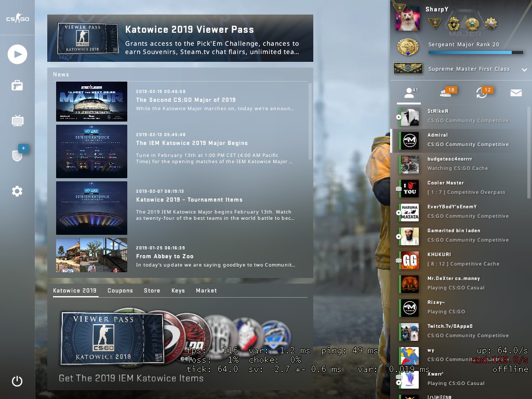Click the username SharpY

[x=436, y=9]
